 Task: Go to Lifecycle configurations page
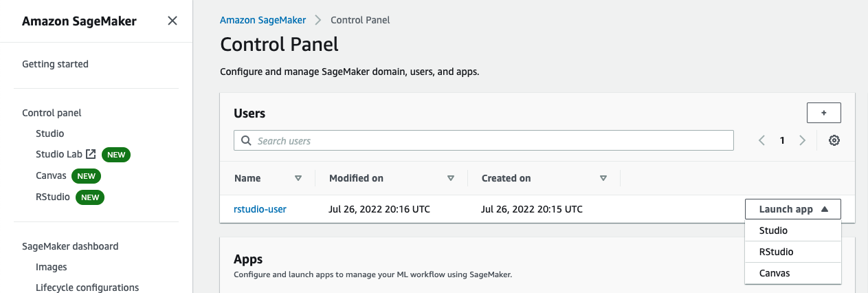pos(87,287)
